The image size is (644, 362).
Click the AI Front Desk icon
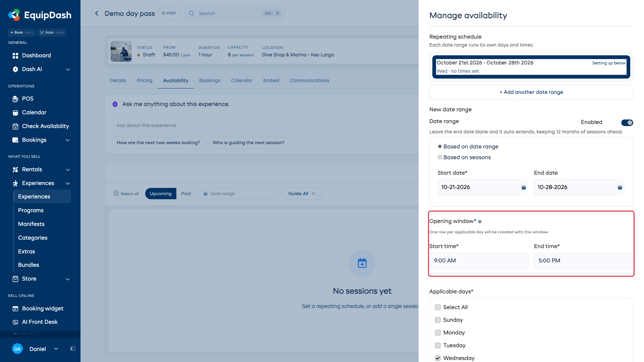click(x=15, y=322)
